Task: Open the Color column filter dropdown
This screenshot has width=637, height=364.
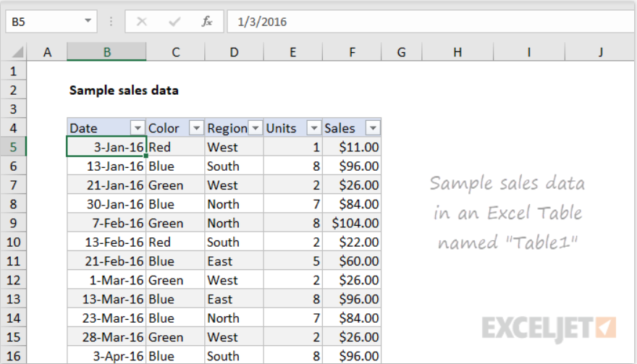Action: (196, 128)
